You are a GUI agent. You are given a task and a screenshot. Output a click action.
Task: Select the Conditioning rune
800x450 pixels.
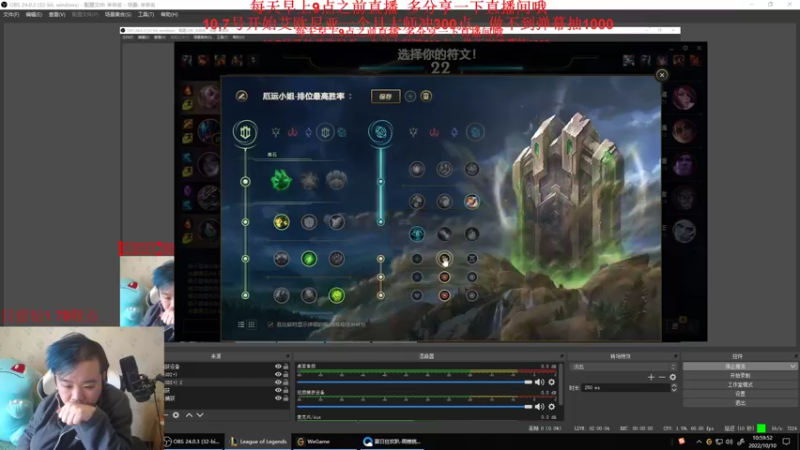[281, 259]
